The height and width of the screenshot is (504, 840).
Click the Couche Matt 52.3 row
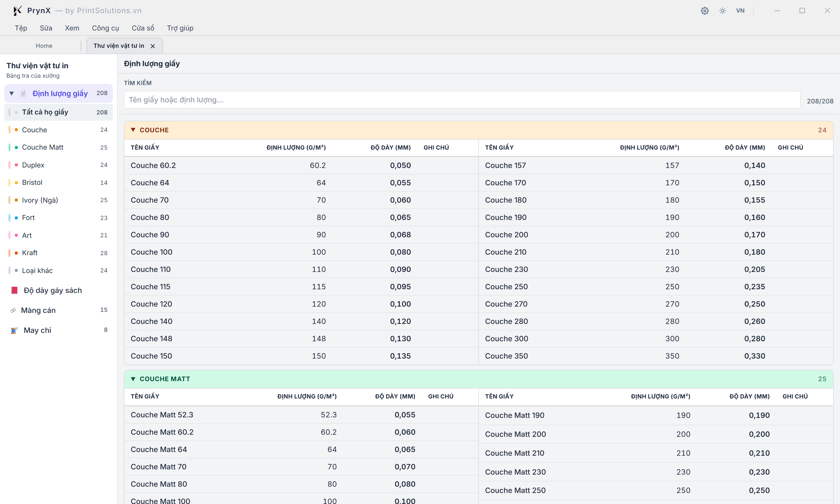click(301, 415)
